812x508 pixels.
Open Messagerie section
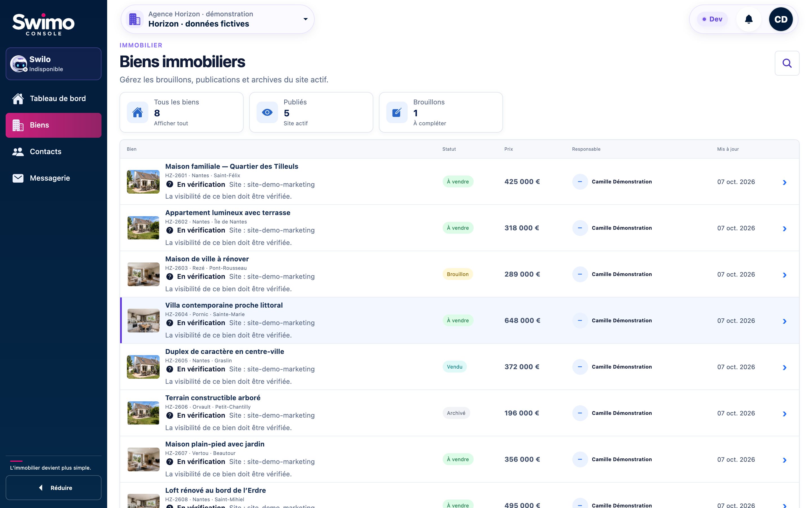pos(53,178)
